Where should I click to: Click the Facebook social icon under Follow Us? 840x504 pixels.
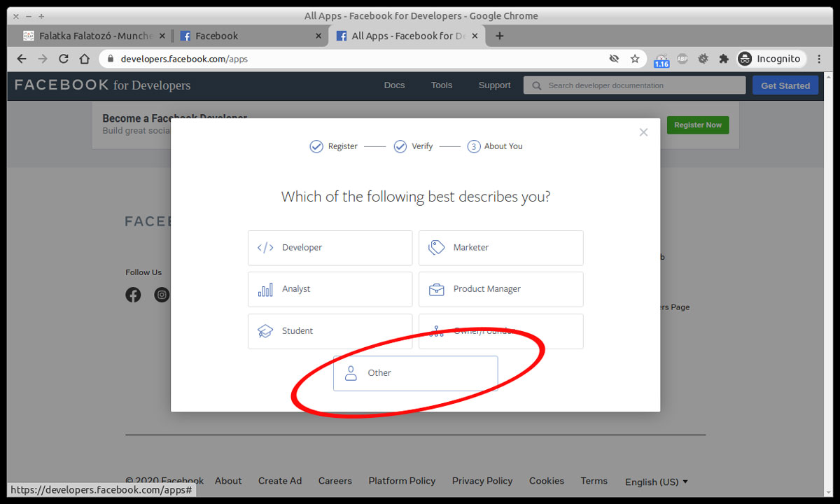pos(133,295)
